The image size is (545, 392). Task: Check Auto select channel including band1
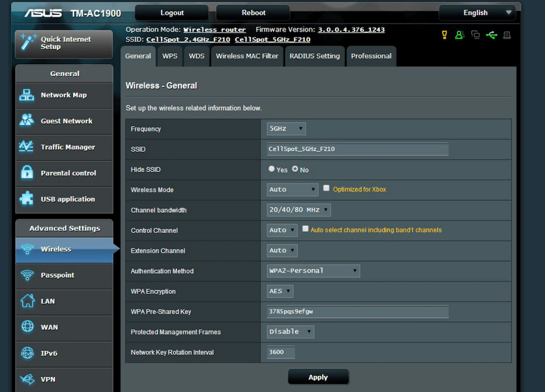coord(306,229)
